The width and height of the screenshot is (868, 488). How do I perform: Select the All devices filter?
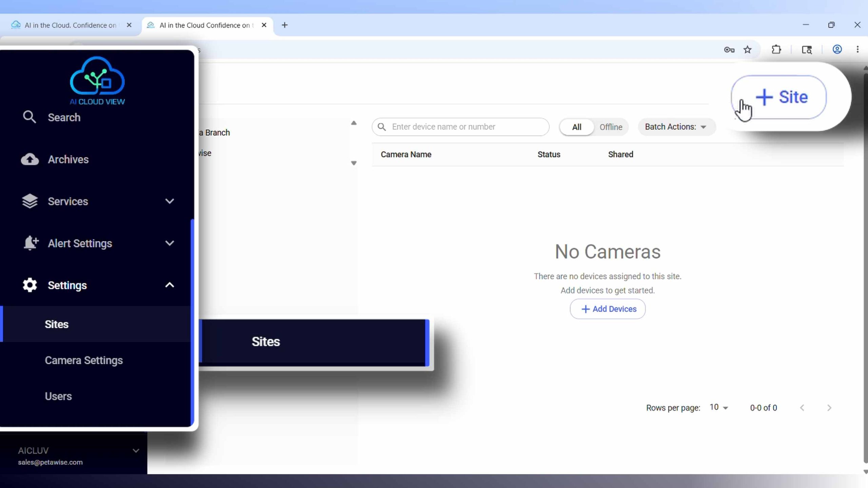(576, 127)
